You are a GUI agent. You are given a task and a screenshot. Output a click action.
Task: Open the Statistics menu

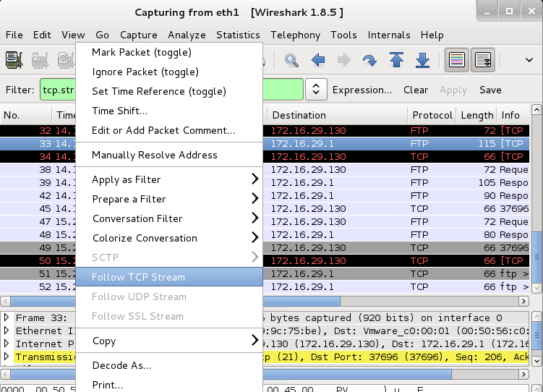(238, 35)
